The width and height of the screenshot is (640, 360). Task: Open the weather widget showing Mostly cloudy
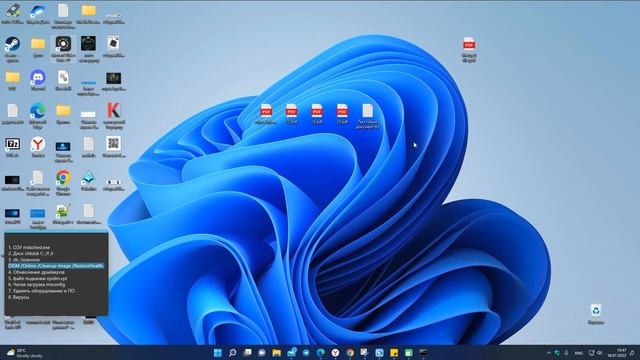24,353
